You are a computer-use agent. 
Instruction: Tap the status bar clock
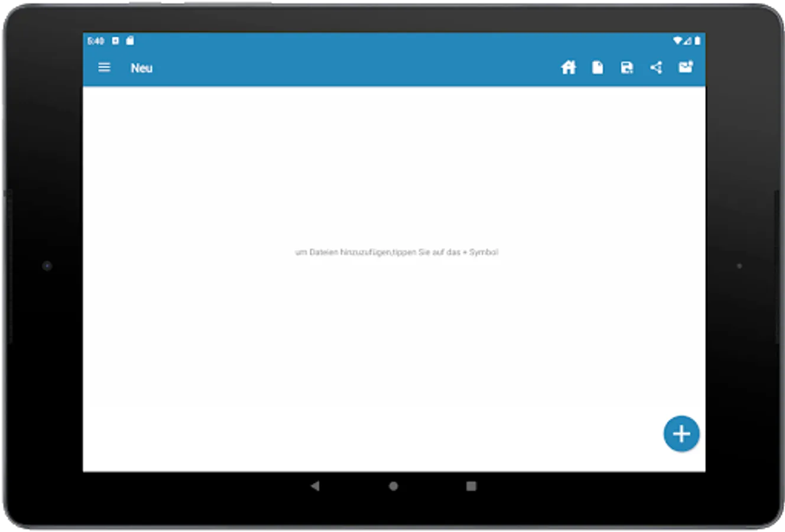pyautogui.click(x=96, y=41)
